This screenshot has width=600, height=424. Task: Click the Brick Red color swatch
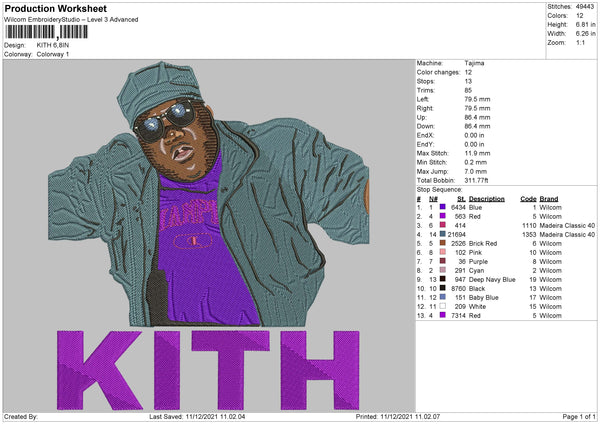point(442,243)
